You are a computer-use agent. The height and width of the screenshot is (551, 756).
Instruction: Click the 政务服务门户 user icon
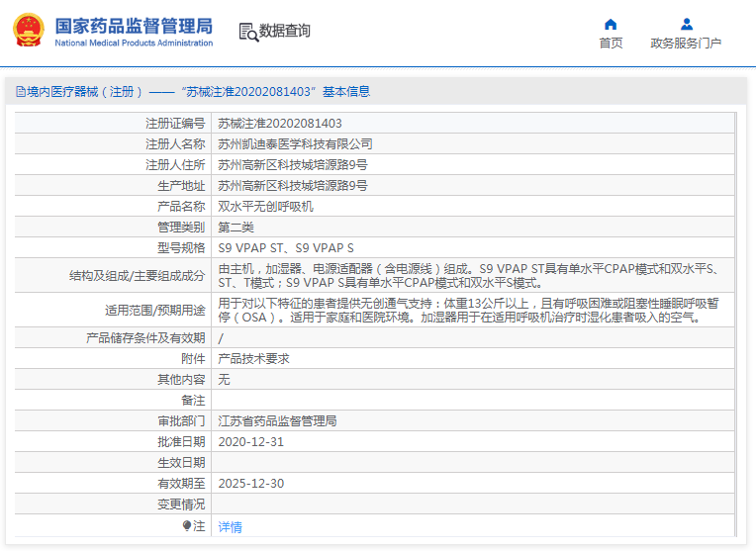point(687,24)
